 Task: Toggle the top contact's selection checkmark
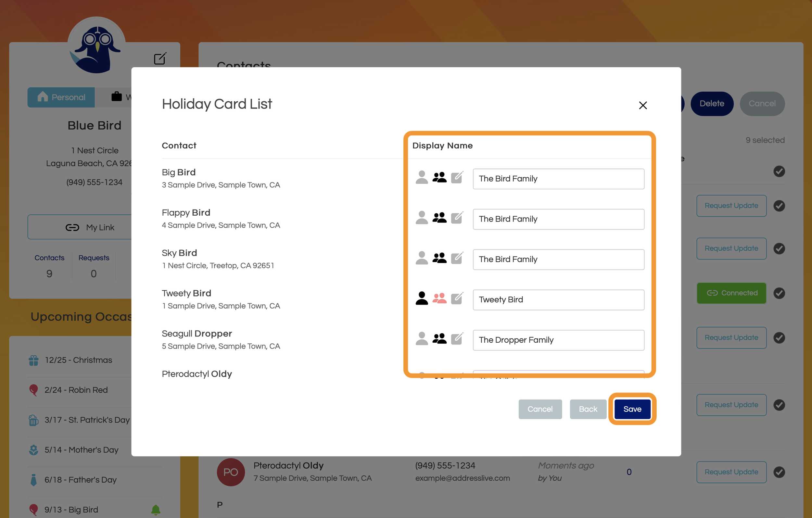pyautogui.click(x=779, y=171)
